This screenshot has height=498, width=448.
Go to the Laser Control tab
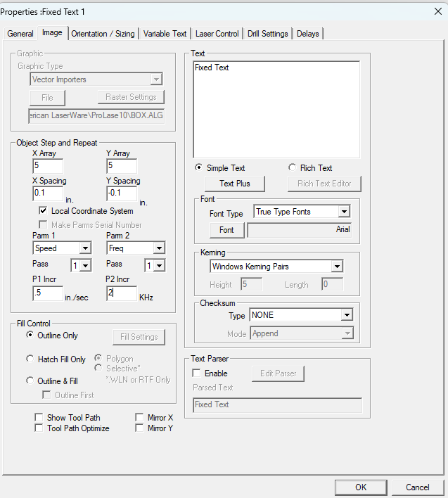[217, 34]
